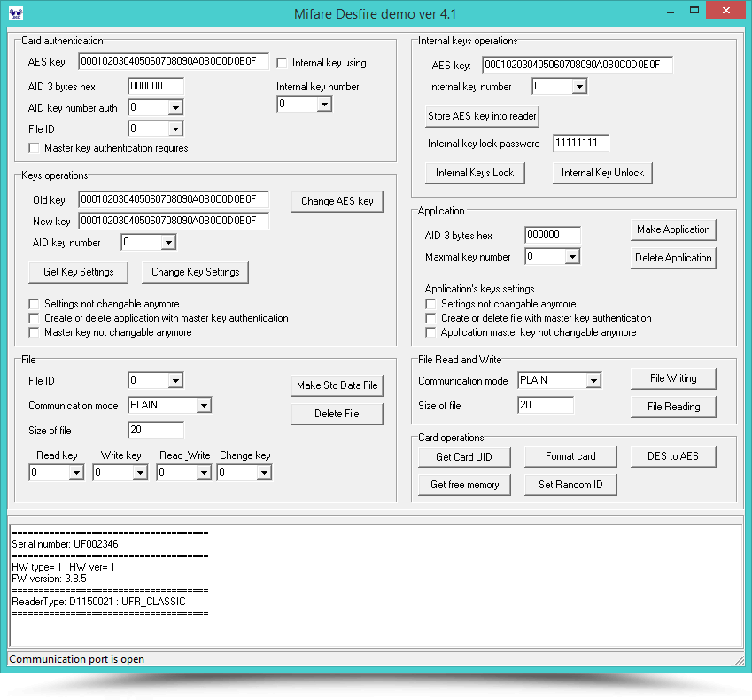Click Size of file field in File Read and Write

[x=546, y=406]
